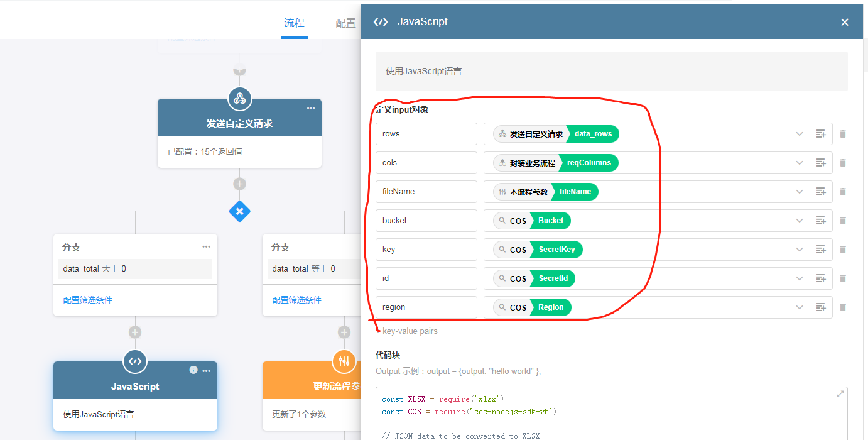Click the data_total 大于 0 condition text
Image resolution: width=868 pixels, height=440 pixels.
tap(95, 268)
